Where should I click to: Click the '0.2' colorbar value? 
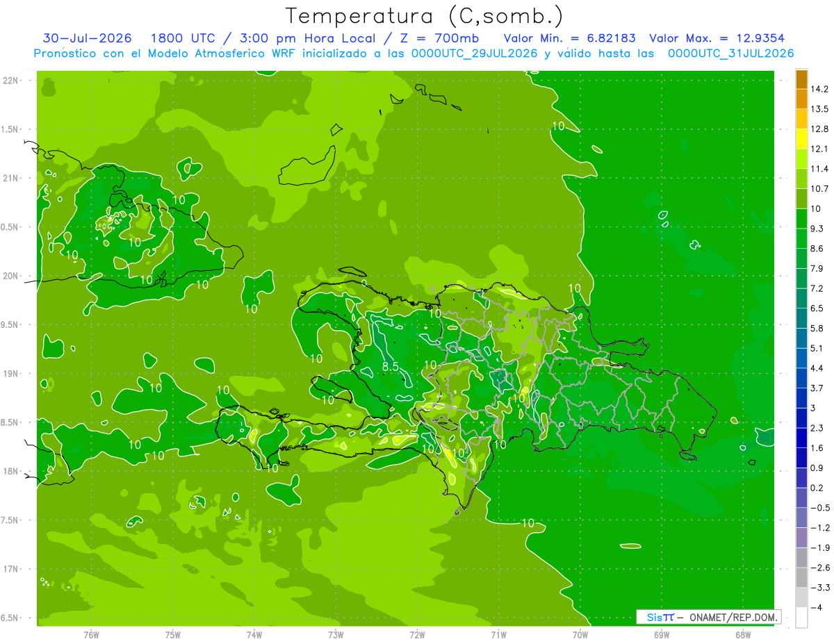[817, 488]
